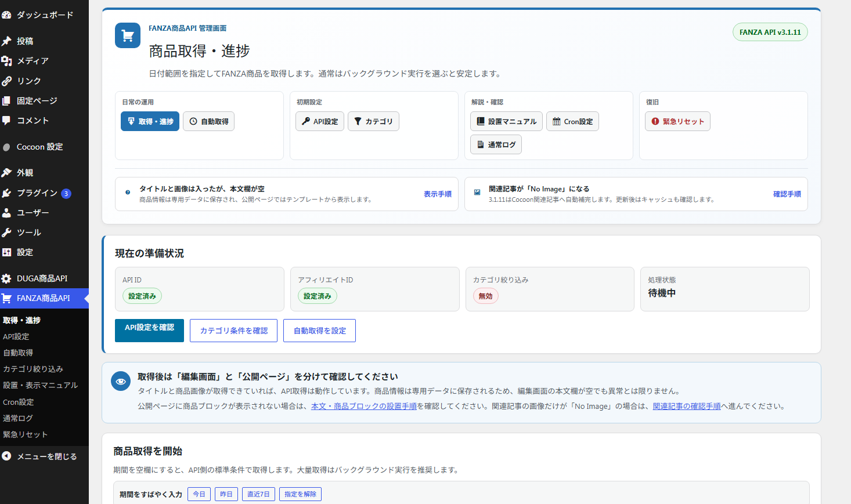Open Cron設定 submenu item in sidebar
Image resolution: width=851 pixels, height=504 pixels.
coord(19,402)
